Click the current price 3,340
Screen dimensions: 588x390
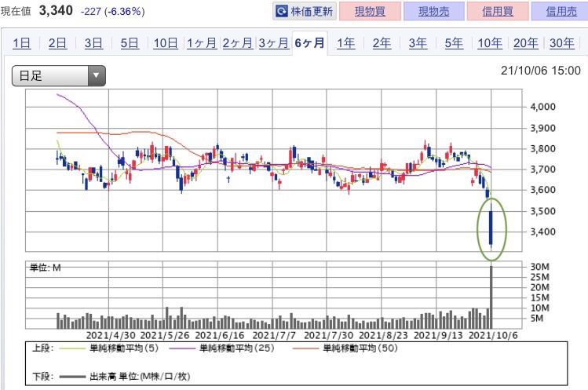(56, 10)
